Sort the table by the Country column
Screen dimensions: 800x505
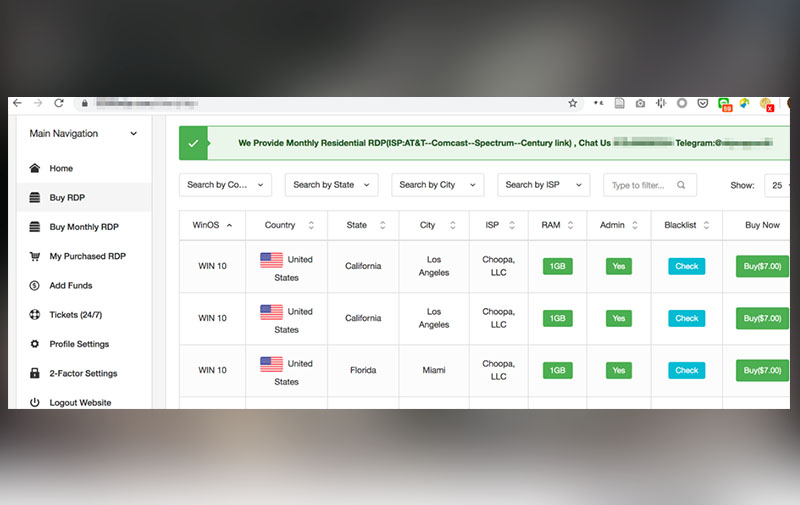tap(286, 225)
